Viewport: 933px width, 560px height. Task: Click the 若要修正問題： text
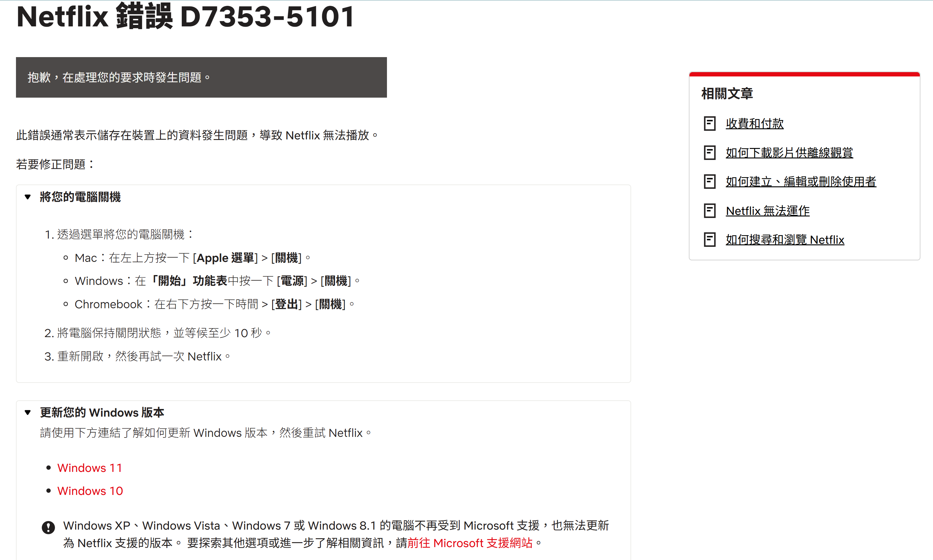click(x=56, y=164)
